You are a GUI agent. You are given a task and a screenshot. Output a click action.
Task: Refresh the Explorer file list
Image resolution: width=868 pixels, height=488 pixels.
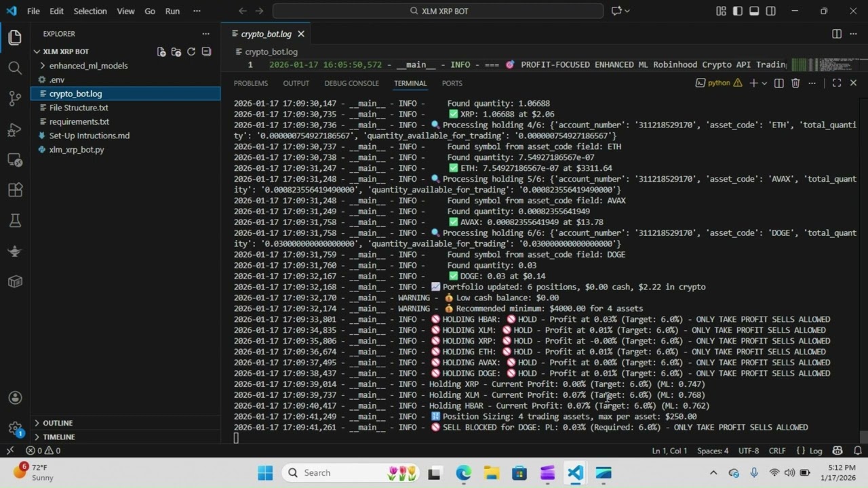click(191, 52)
